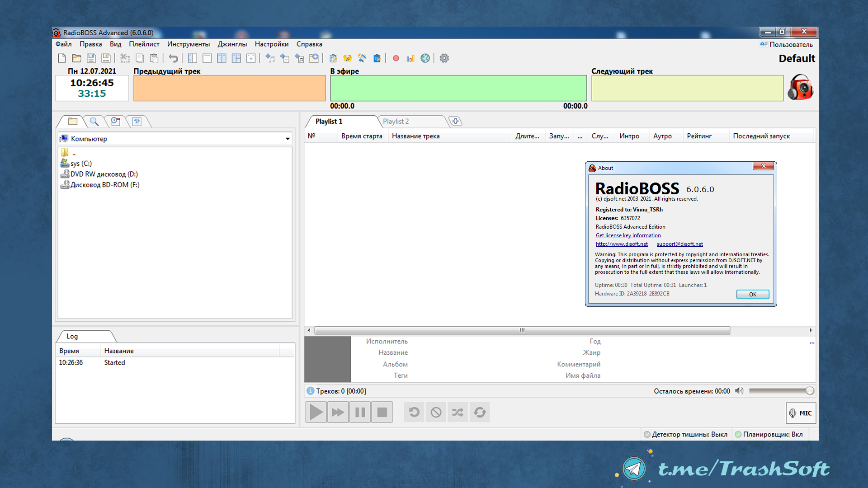Viewport: 868px width, 488px height.
Task: Click the Record button in toolbar
Action: (x=395, y=58)
